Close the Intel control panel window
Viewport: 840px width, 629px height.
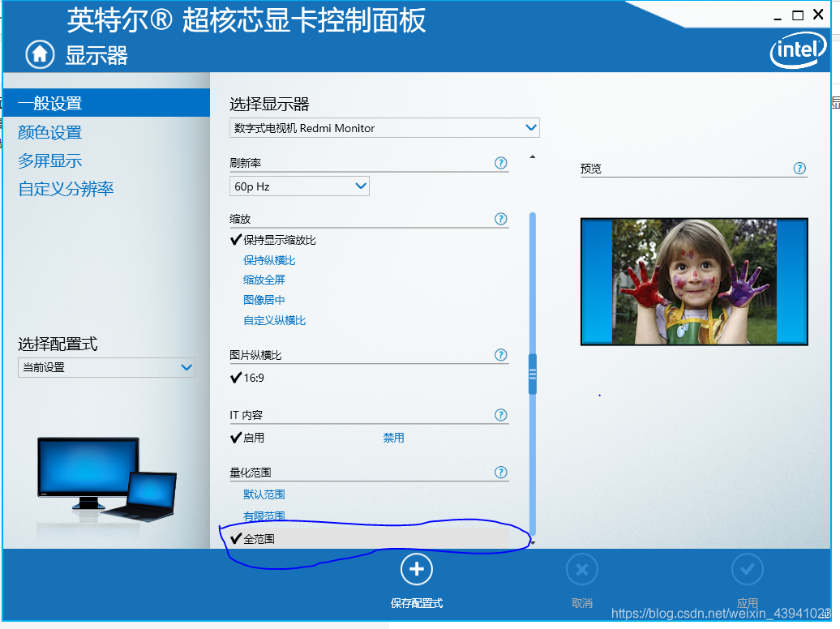pos(818,15)
